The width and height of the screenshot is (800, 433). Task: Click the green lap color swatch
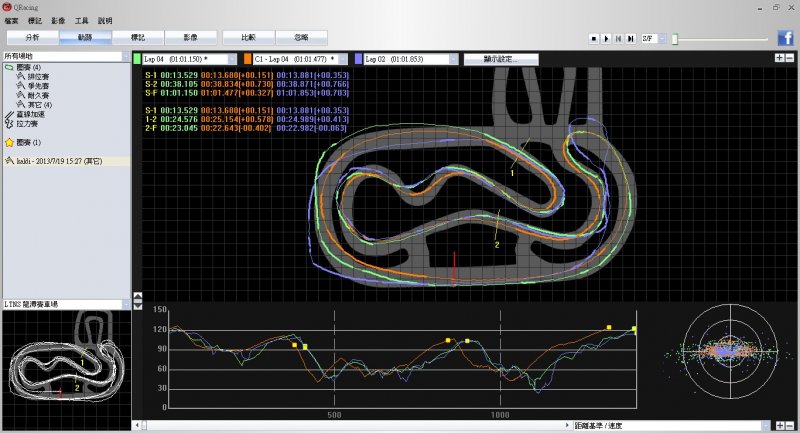(137, 59)
